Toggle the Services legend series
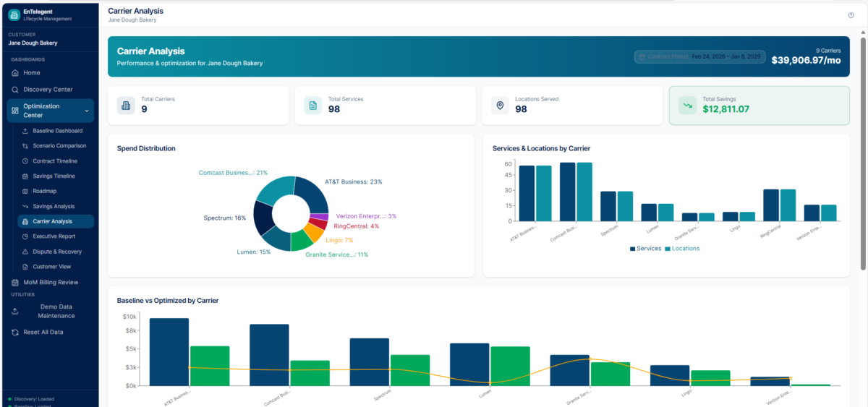Image resolution: width=868 pixels, height=407 pixels. [647, 248]
